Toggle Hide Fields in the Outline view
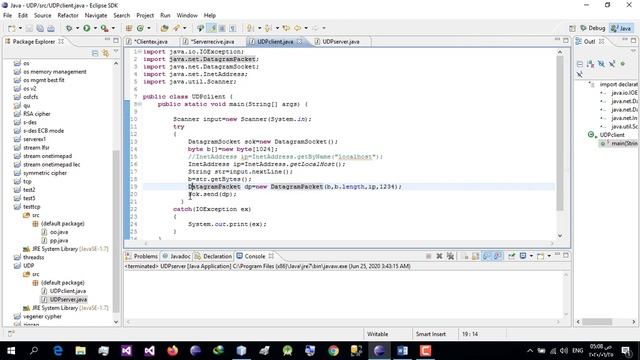The height and width of the screenshot is (360, 640). click(601, 64)
